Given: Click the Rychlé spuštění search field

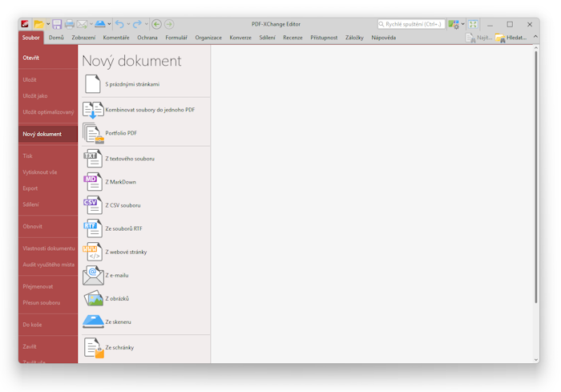Looking at the screenshot, I should pos(411,24).
